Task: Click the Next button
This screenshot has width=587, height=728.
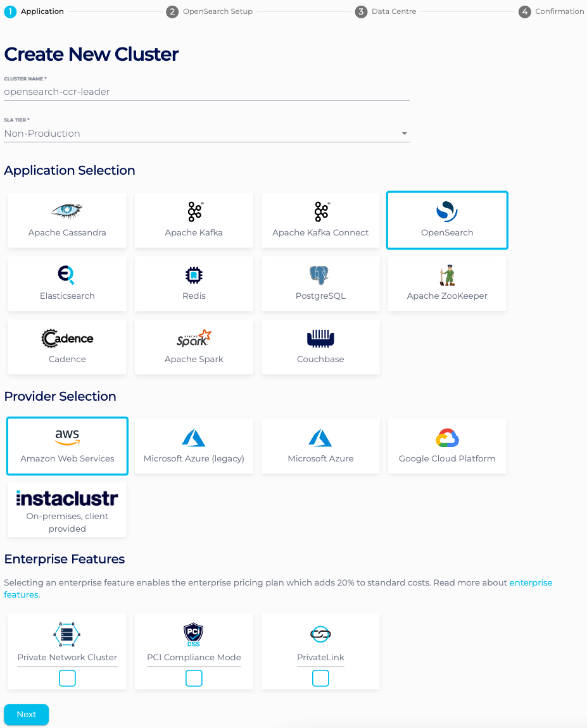Action: [x=27, y=714]
